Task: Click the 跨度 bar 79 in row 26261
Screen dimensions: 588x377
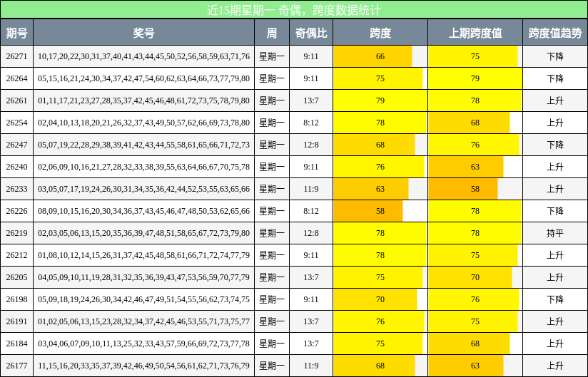Action: 380,100
